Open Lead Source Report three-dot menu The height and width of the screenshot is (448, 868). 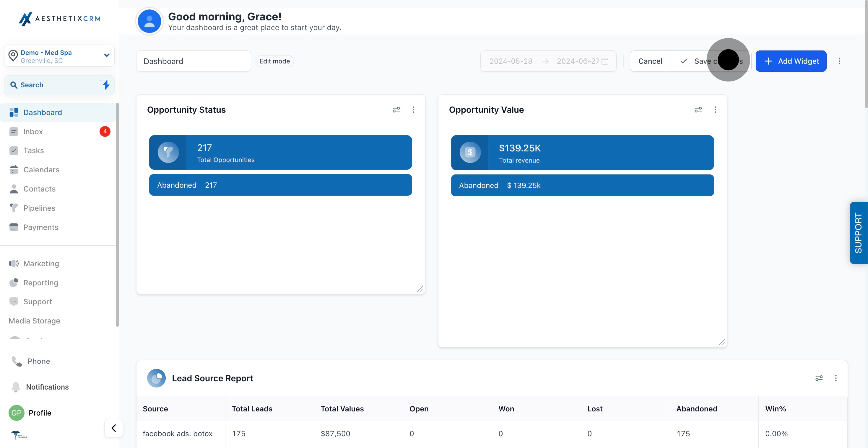pos(836,378)
